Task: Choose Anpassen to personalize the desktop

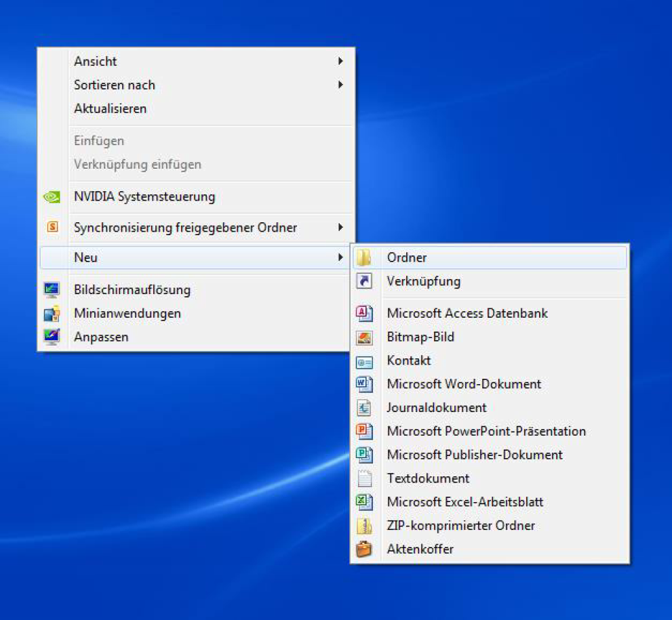Action: pos(101,337)
